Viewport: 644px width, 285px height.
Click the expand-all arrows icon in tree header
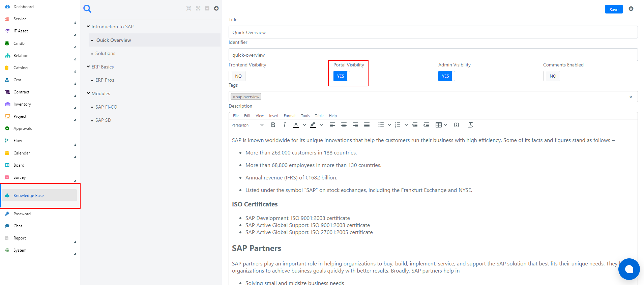coord(198,8)
